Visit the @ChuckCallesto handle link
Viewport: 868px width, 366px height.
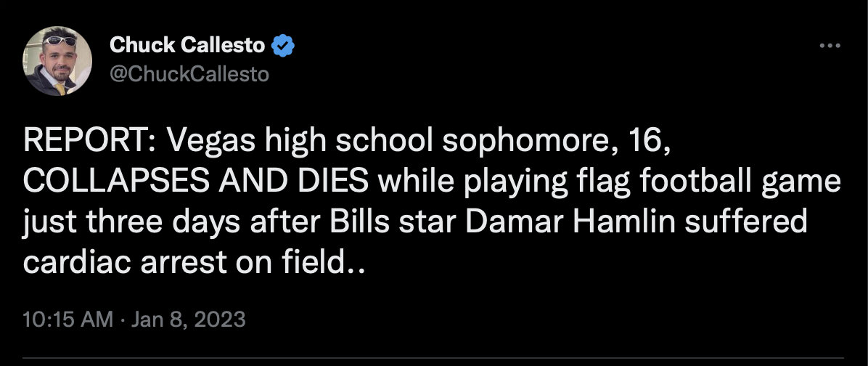coord(189,74)
